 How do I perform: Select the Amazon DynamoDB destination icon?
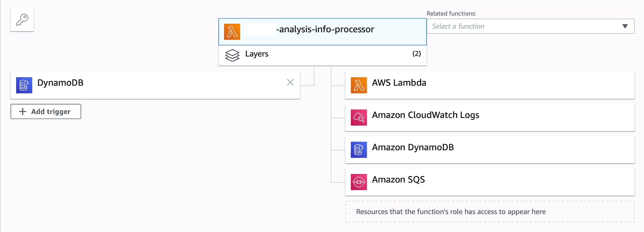coord(359,150)
